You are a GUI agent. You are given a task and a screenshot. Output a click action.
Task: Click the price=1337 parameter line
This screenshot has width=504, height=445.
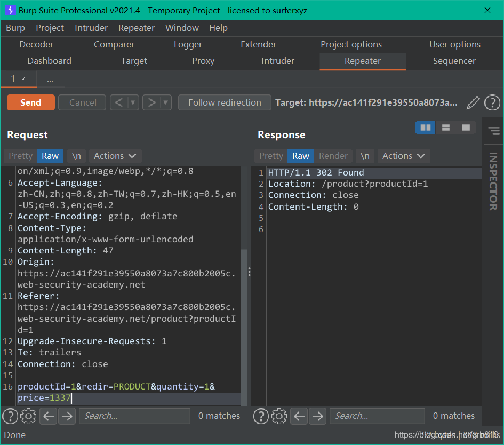pyautogui.click(x=44, y=398)
